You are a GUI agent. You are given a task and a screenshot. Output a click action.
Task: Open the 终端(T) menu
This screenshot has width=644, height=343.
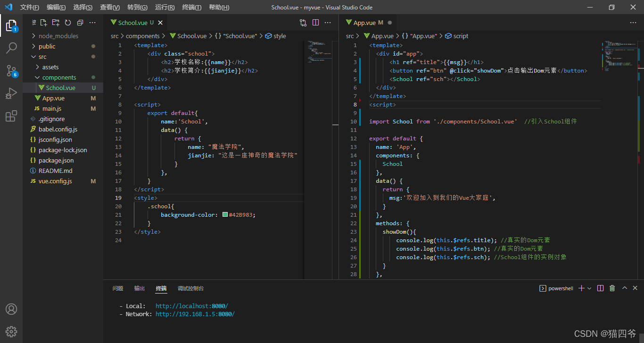tap(192, 7)
